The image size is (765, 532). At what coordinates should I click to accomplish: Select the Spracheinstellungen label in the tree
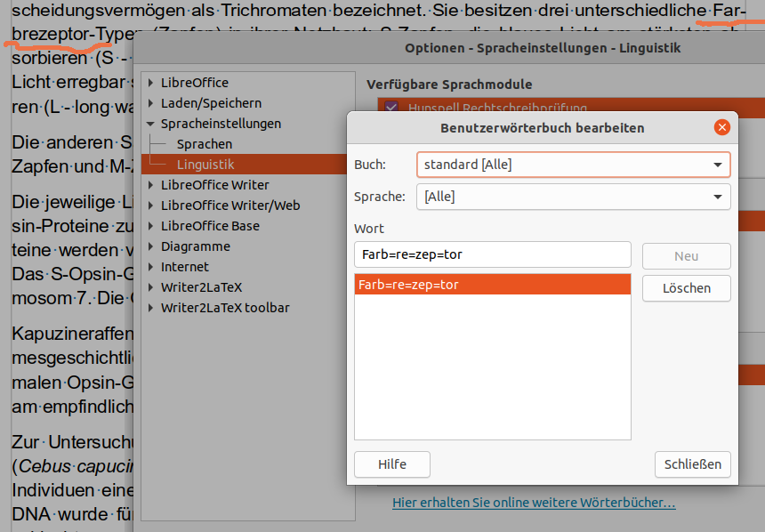coord(221,124)
